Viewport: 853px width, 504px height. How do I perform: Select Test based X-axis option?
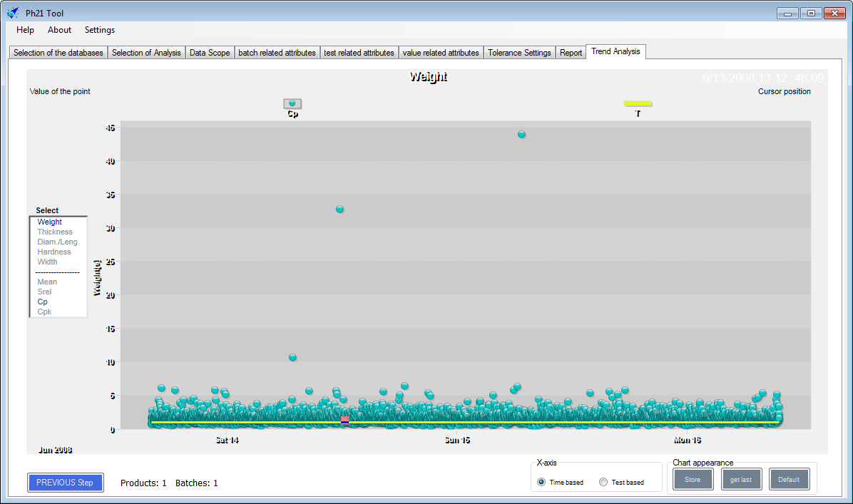pyautogui.click(x=603, y=482)
